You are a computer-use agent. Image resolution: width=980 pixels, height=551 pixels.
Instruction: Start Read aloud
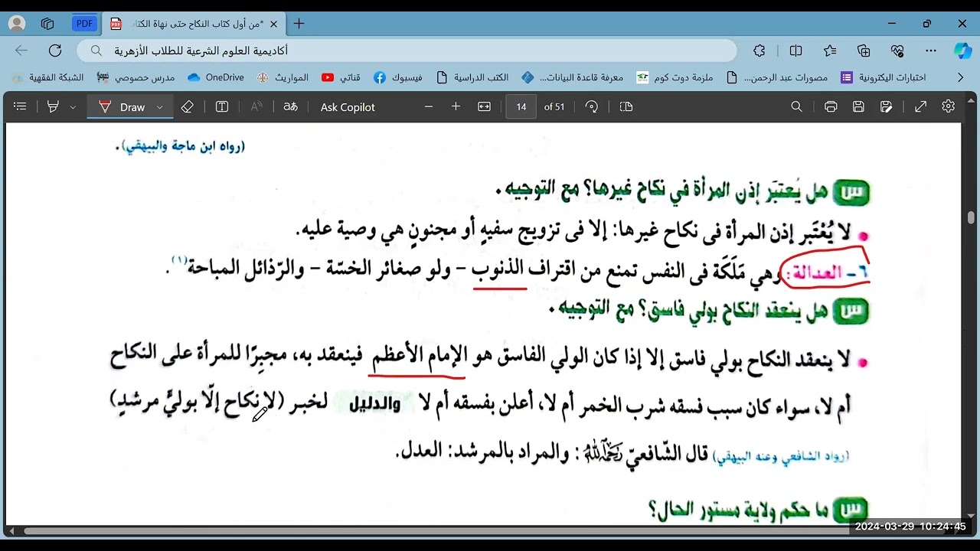(x=256, y=107)
